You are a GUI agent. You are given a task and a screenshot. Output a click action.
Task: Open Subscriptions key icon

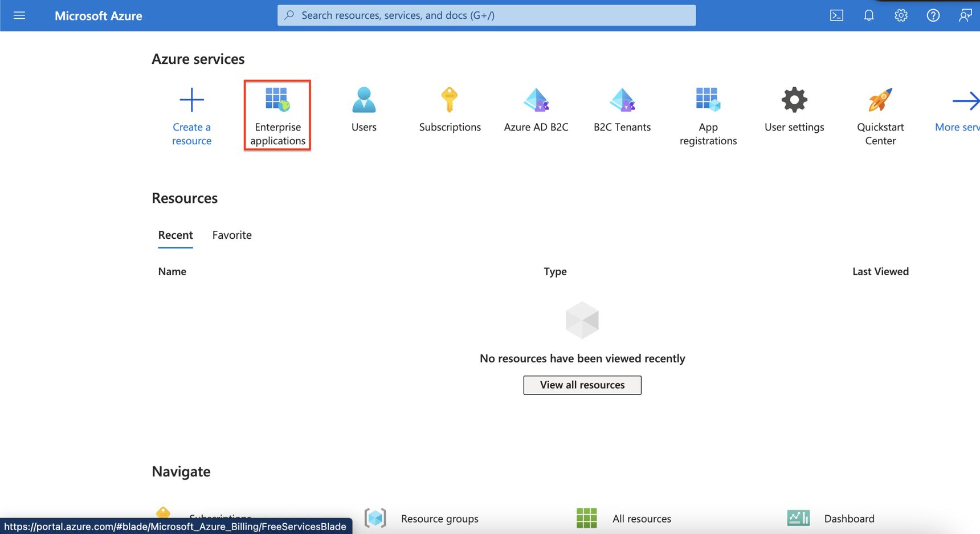(x=449, y=100)
